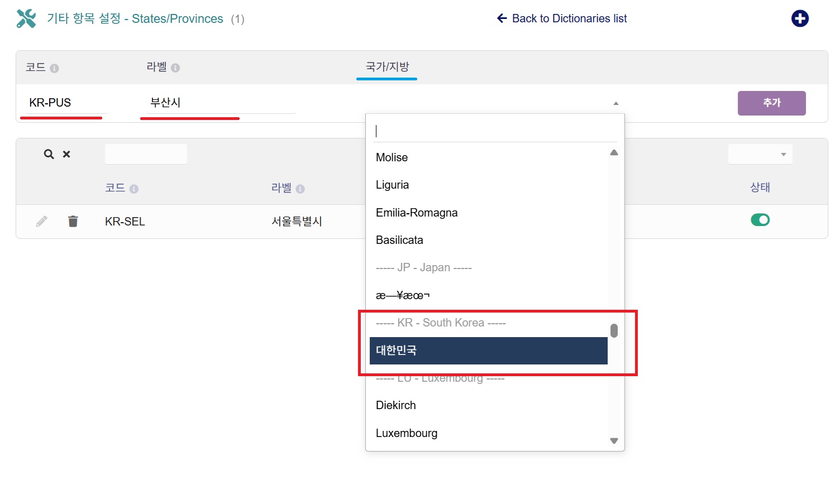The image size is (840, 504).
Task: Click the code filter input field
Action: pyautogui.click(x=146, y=154)
